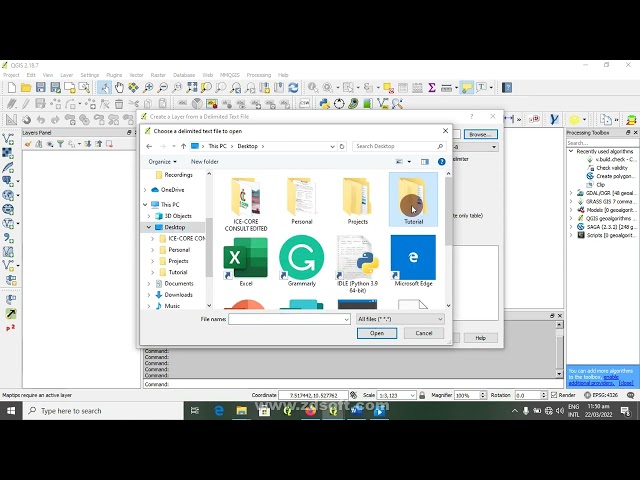Viewport: 640px width, 480px height.
Task: Open the Settings menu
Action: tap(90, 75)
